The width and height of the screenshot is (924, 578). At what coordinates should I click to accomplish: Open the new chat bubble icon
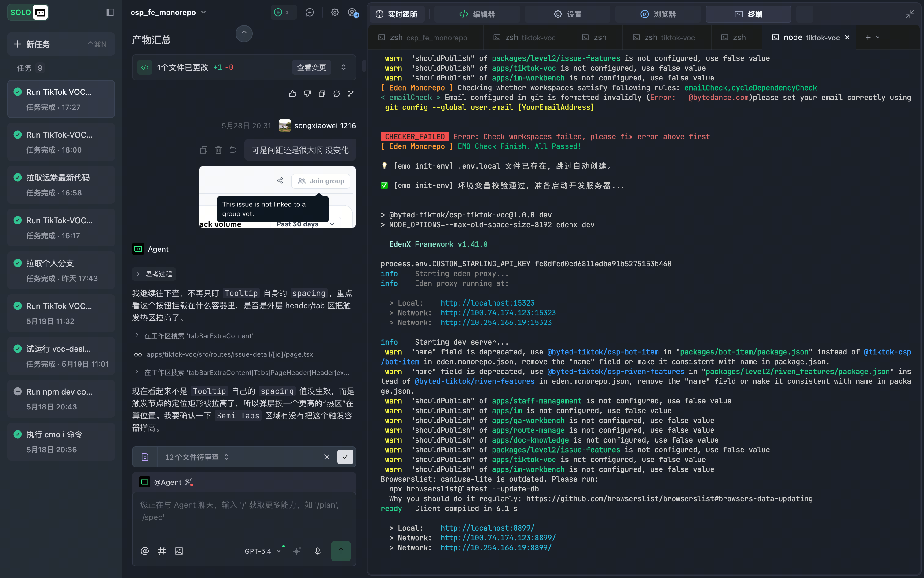(310, 13)
